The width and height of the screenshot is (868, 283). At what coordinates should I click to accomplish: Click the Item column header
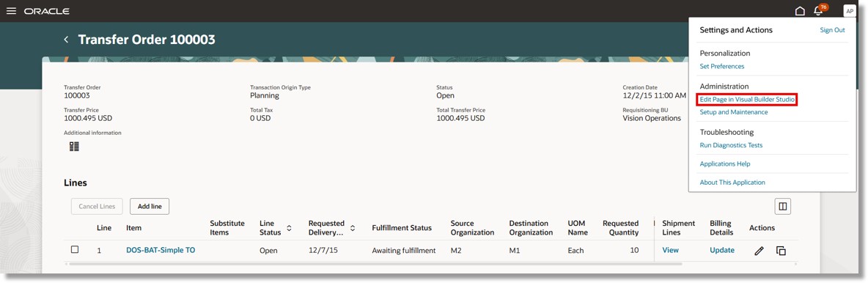click(133, 227)
